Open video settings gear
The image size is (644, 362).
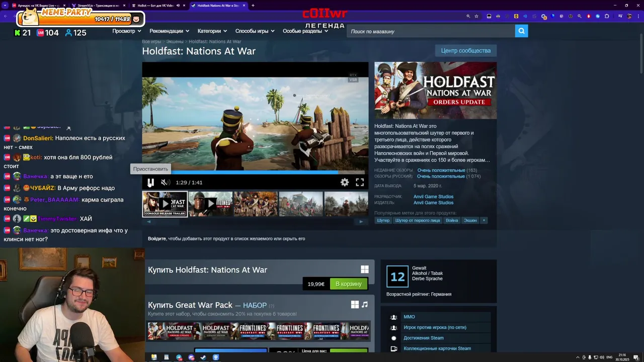click(x=345, y=183)
